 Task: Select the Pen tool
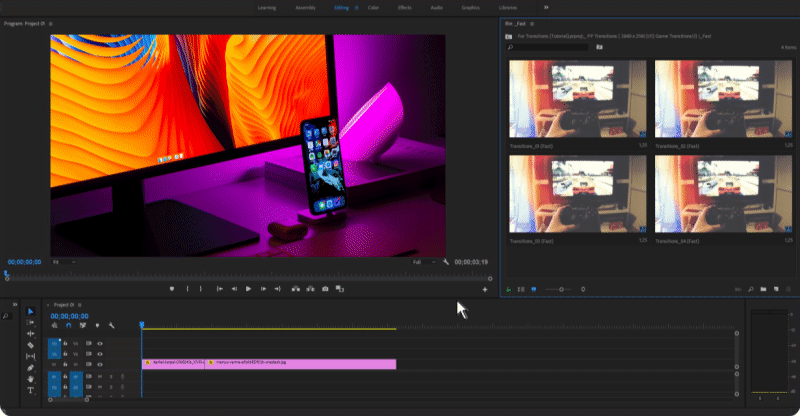30,368
